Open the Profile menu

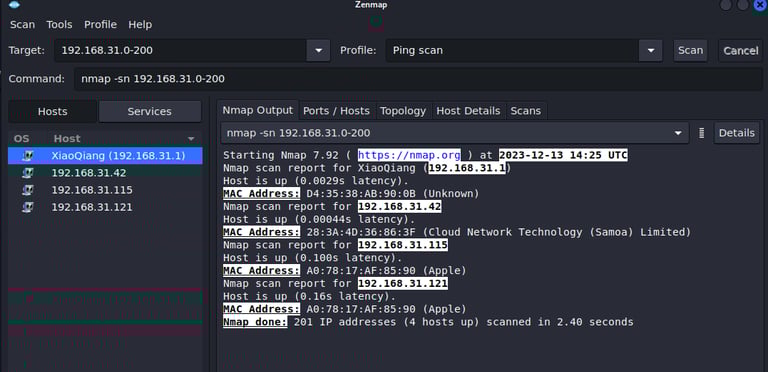[x=100, y=24]
